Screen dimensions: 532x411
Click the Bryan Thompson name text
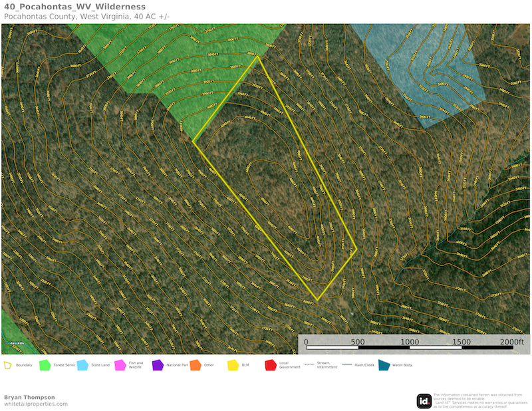29,397
